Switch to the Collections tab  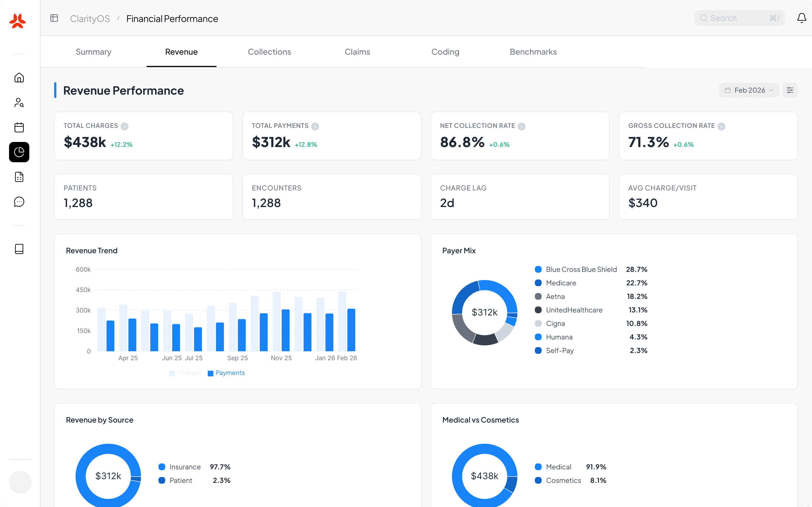click(270, 52)
